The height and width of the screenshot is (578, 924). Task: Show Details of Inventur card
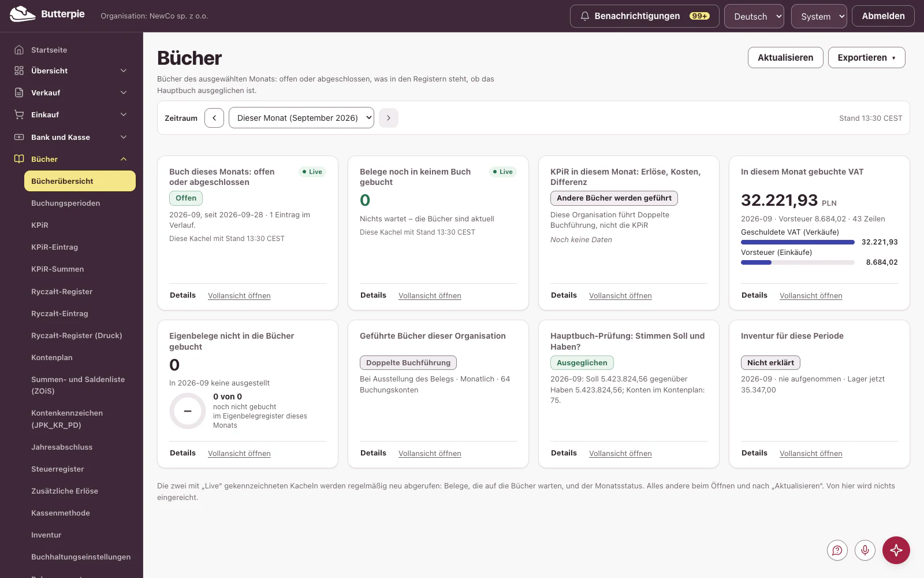pyautogui.click(x=754, y=453)
